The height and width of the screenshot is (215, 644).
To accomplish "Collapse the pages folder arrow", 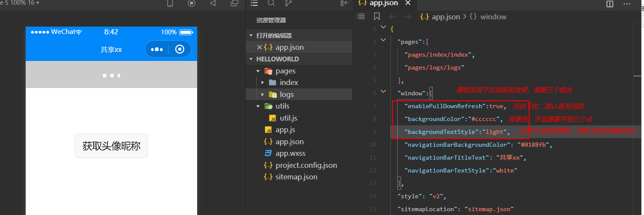I will coord(258,71).
